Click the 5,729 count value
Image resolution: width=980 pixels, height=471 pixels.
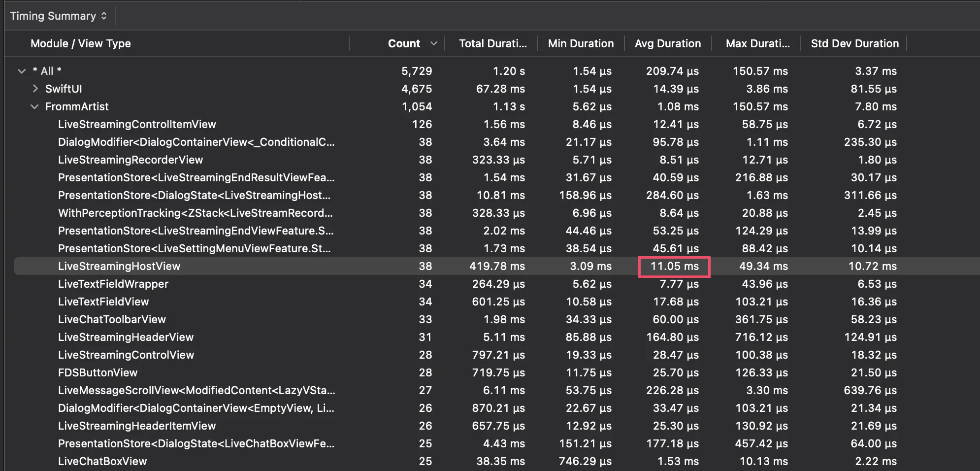coord(417,71)
